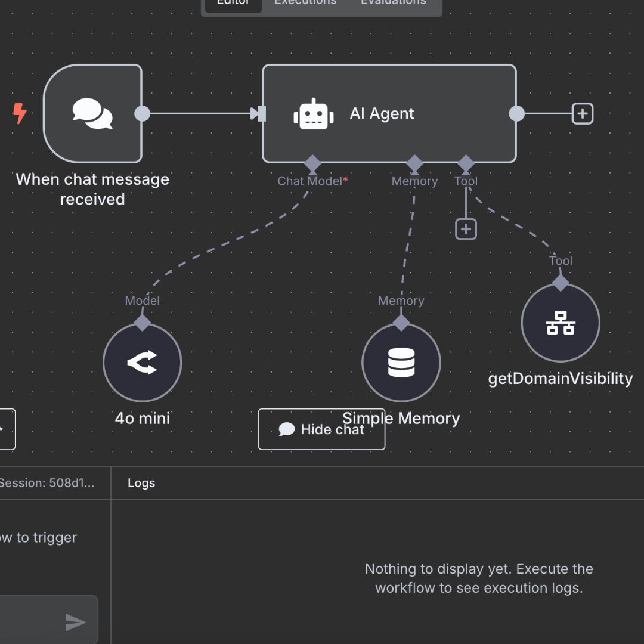644x644 pixels.
Task: Click the Chat Model diamond connector
Action: coord(312,163)
